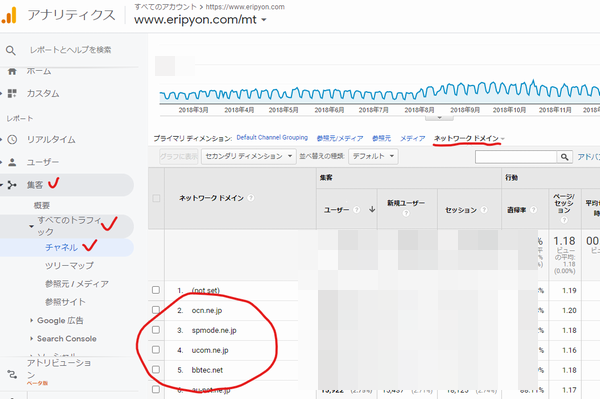Expand the Google 広告 submenu

[31, 321]
